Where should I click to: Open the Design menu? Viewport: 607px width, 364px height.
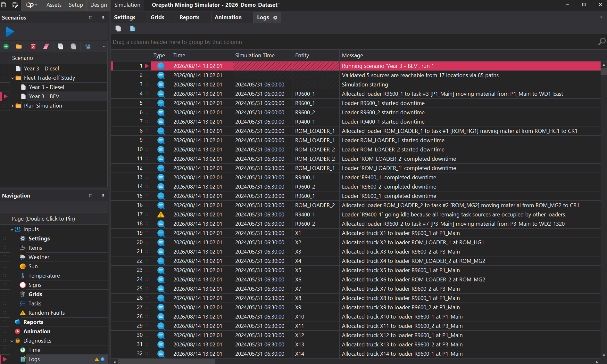click(x=98, y=5)
